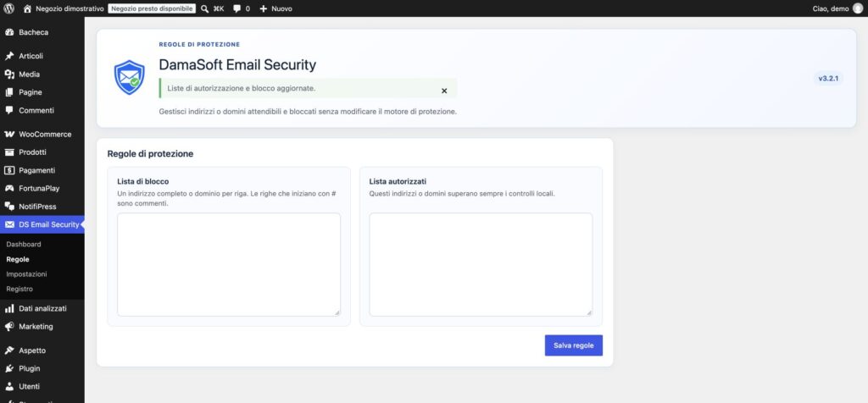Click the Plugin plug icon
Viewport: 868px width, 403px height.
(x=9, y=368)
